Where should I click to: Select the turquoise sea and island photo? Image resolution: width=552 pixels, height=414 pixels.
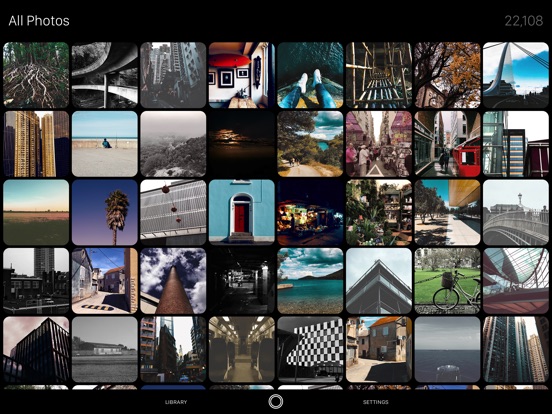coord(310,281)
